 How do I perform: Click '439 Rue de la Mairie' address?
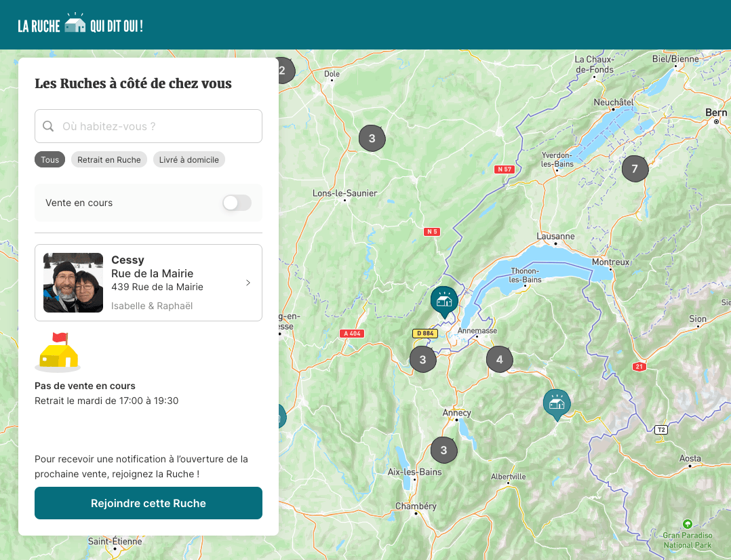coord(157,287)
